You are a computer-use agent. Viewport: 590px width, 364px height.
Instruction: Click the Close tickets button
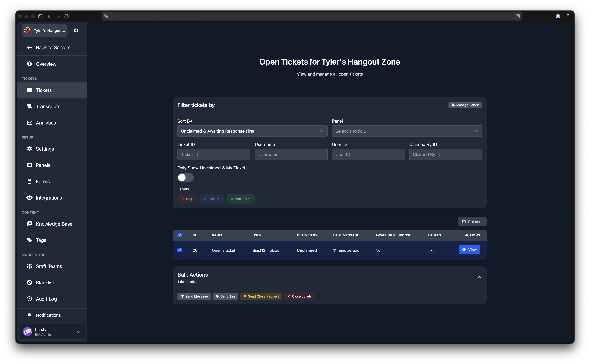point(299,296)
